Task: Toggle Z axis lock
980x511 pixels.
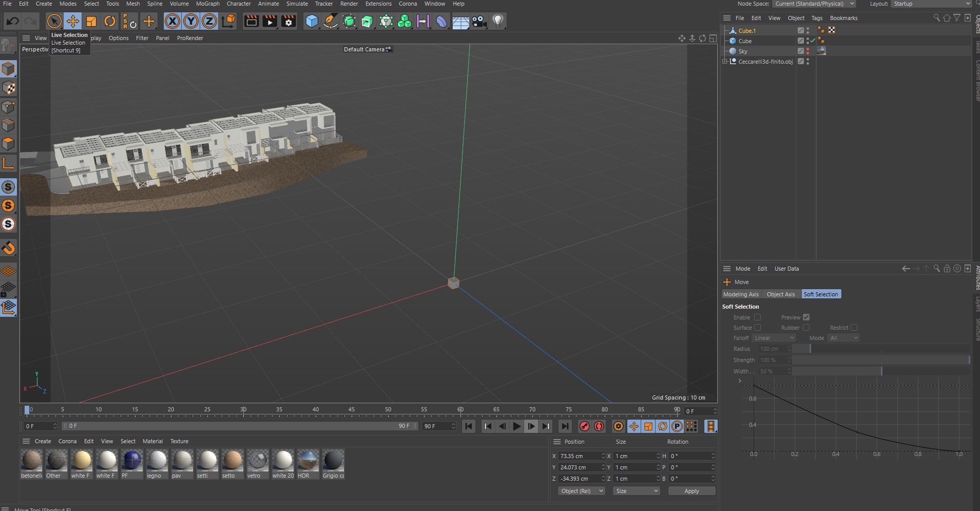Action: pos(209,21)
